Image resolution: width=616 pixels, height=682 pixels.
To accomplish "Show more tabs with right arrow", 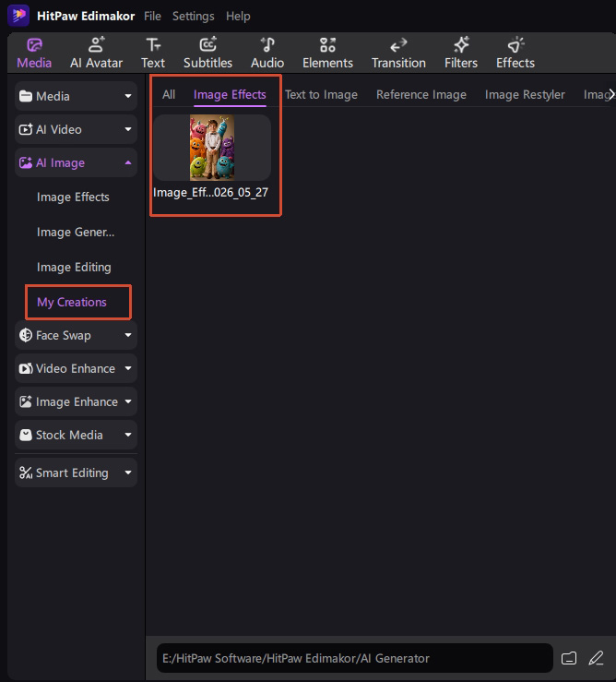I will point(611,94).
